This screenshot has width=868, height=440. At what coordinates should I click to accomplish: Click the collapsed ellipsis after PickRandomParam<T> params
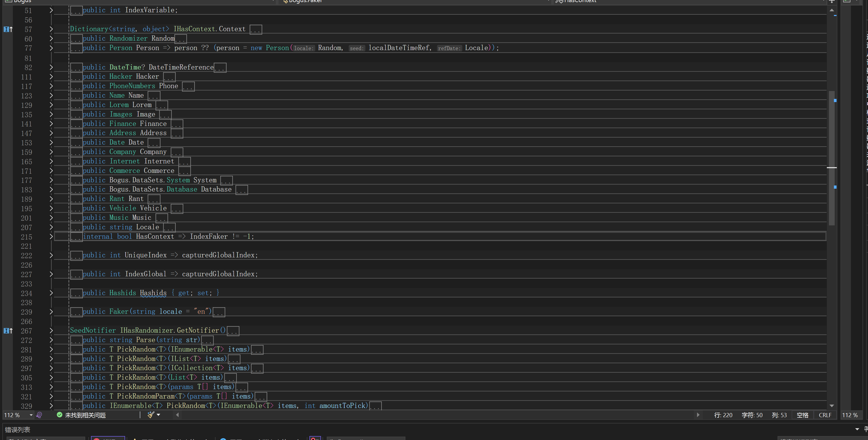[x=261, y=396]
